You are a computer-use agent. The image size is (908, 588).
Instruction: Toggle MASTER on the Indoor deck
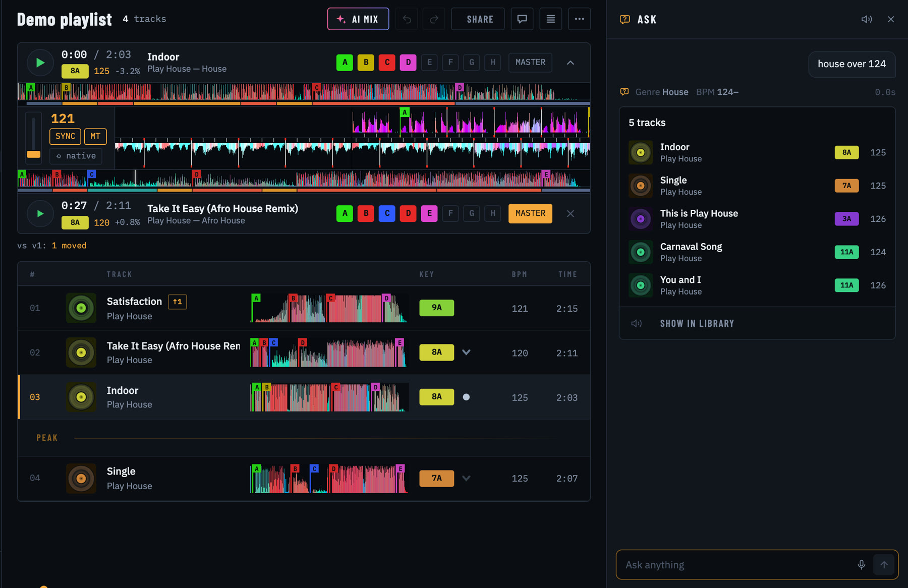coord(530,63)
